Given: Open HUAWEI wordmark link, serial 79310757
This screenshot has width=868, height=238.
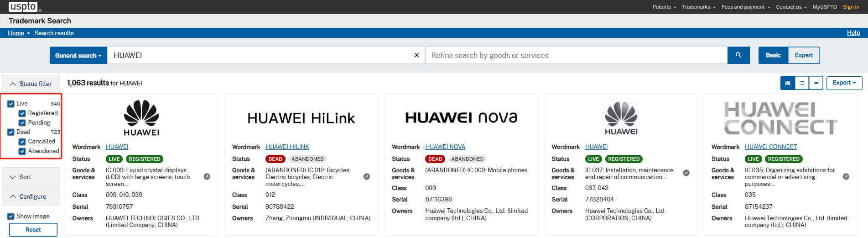Looking at the screenshot, I should (x=117, y=147).
